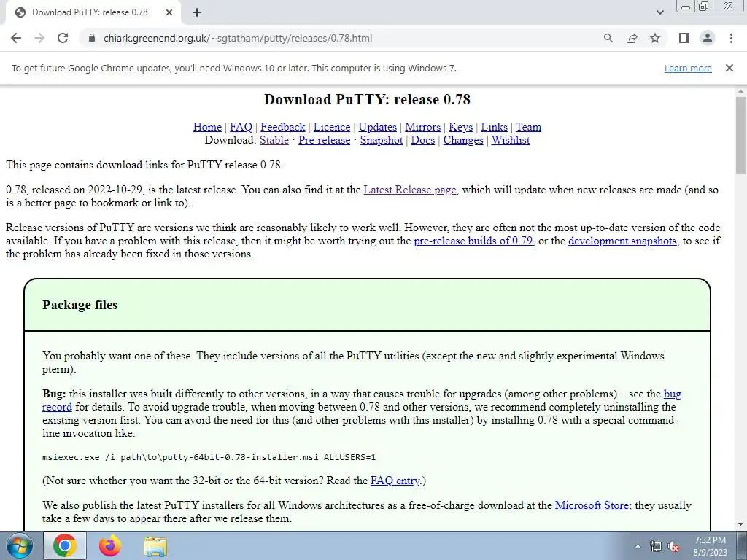This screenshot has width=747, height=560.
Task: Expand the tab search chevron
Action: 659,12
